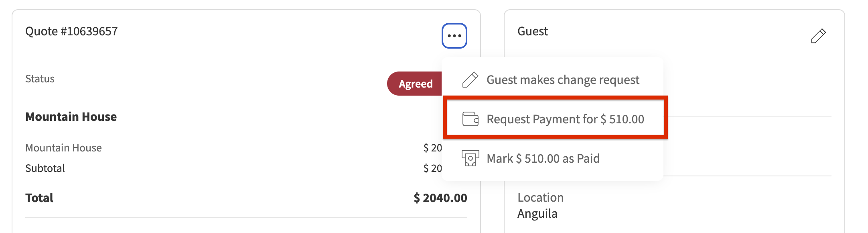Click the Status label
The image size is (868, 233).
pos(40,79)
